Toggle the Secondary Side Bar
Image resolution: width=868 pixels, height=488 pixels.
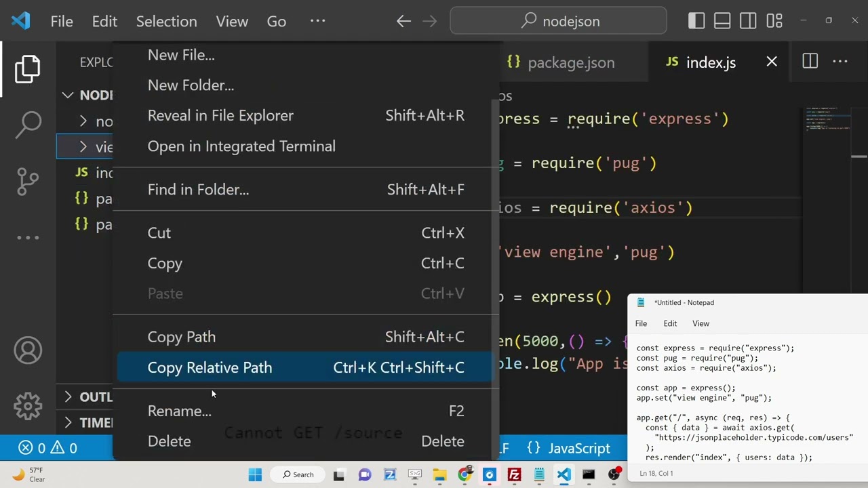coord(748,21)
